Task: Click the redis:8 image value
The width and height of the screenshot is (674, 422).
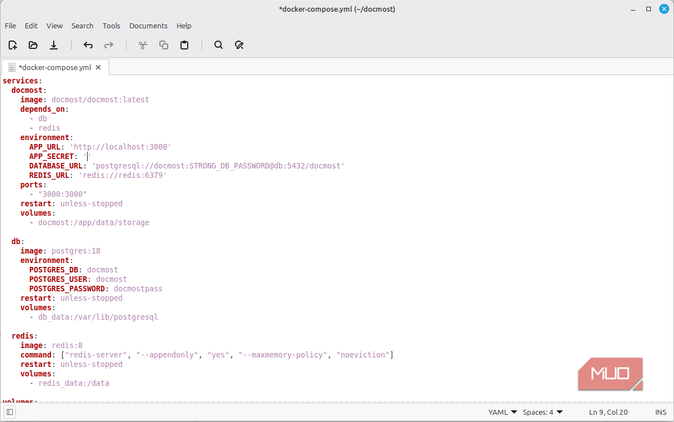Action: click(x=67, y=346)
